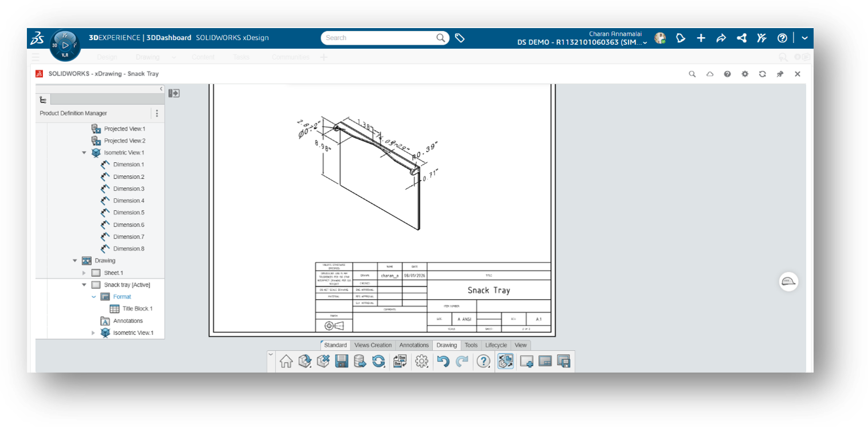Click the Update refresh icon in action bar
The height and width of the screenshot is (427, 868).
pyautogui.click(x=378, y=361)
